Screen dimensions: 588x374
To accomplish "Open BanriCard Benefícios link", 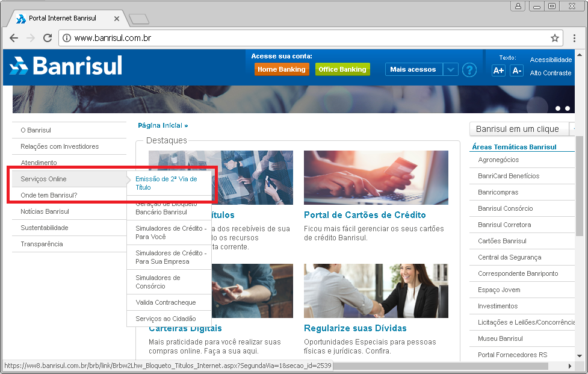I will [509, 176].
